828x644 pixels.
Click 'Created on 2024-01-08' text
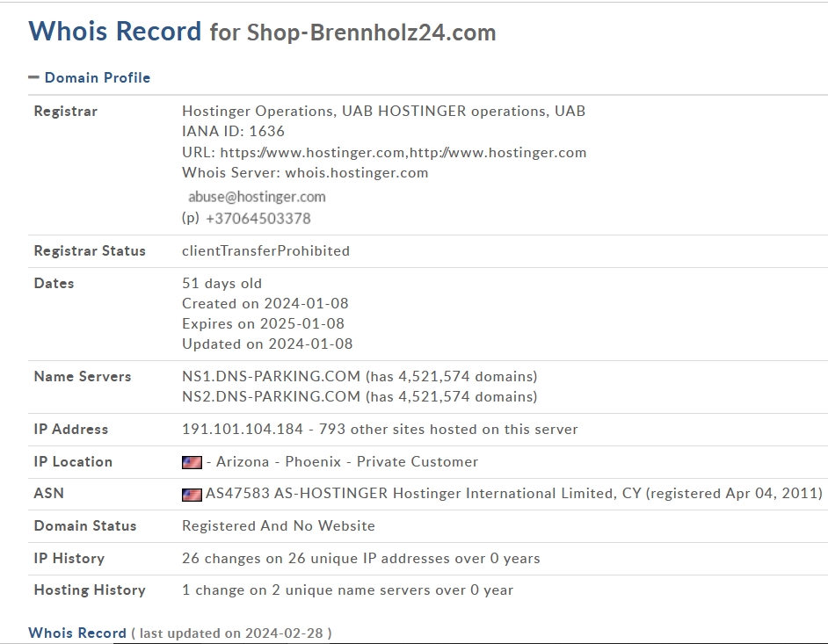(265, 303)
